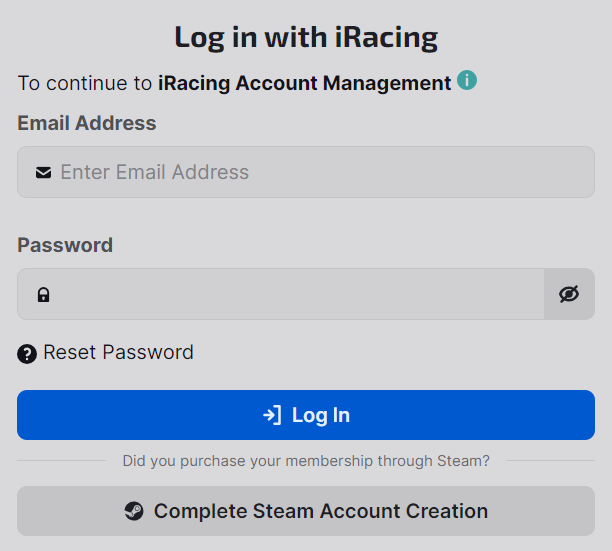Focus the Enter Email Address input field
612x551 pixels.
pyautogui.click(x=306, y=172)
